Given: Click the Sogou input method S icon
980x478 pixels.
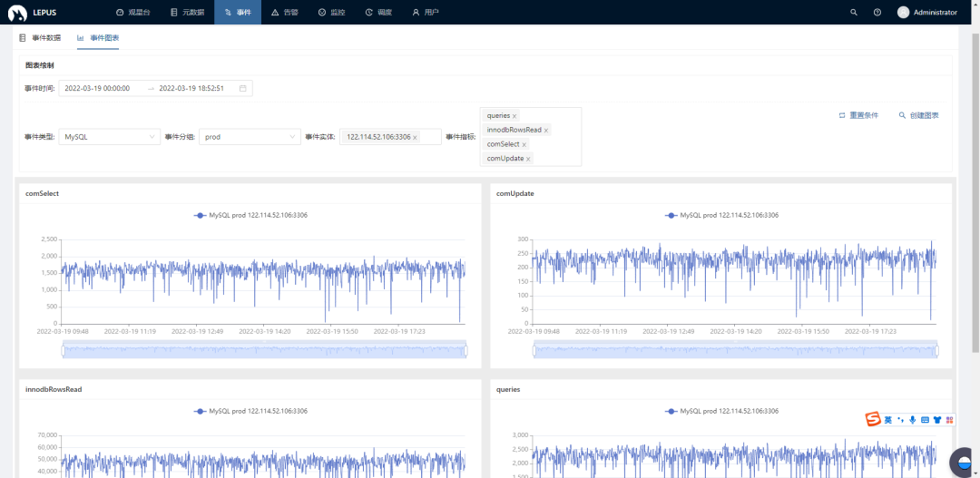Looking at the screenshot, I should 873,420.
